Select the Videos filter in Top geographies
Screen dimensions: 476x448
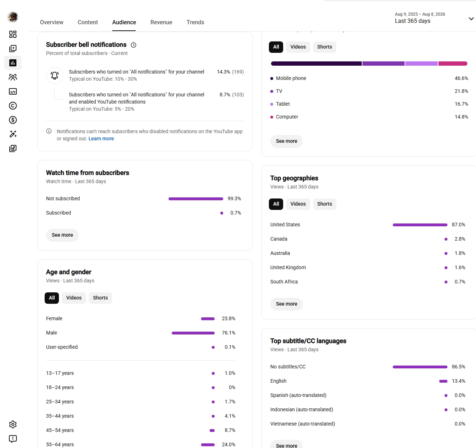pos(298,204)
